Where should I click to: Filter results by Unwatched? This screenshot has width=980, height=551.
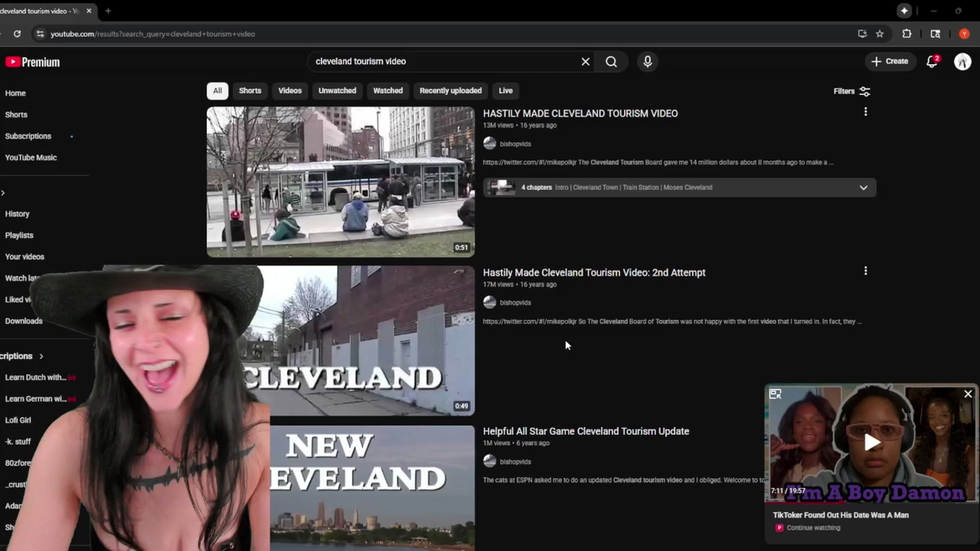pos(337,91)
